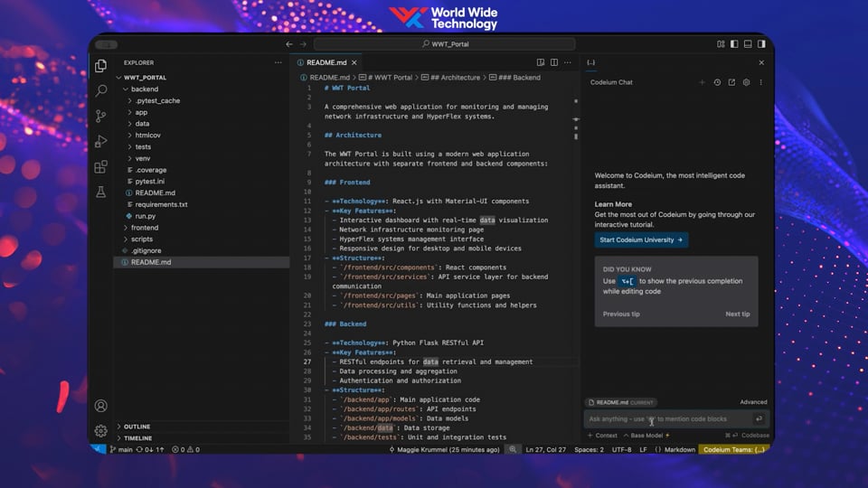Open the Run and Debug view
Image resolution: width=868 pixels, height=488 pixels.
[100, 141]
